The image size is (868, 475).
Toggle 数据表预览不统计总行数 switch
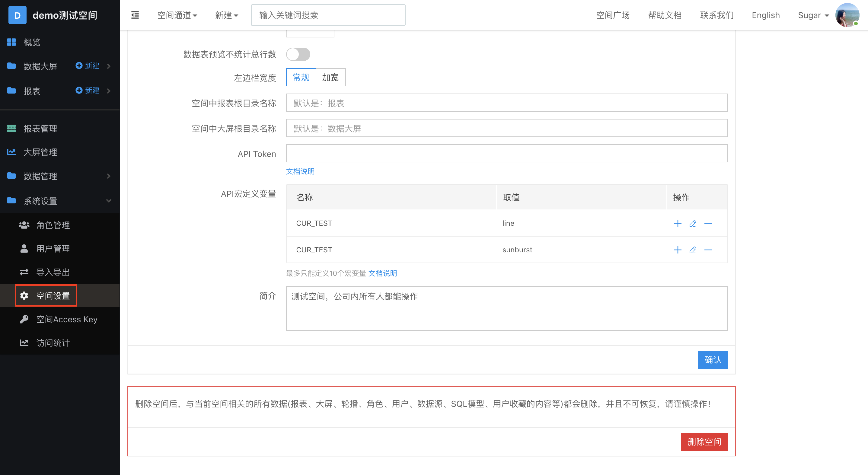pyautogui.click(x=298, y=54)
